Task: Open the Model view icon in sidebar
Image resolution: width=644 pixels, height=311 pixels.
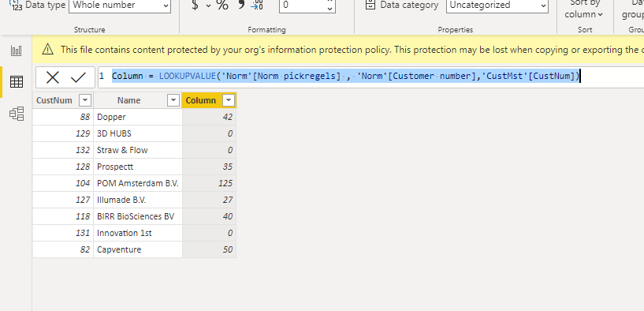Action: coord(17,114)
